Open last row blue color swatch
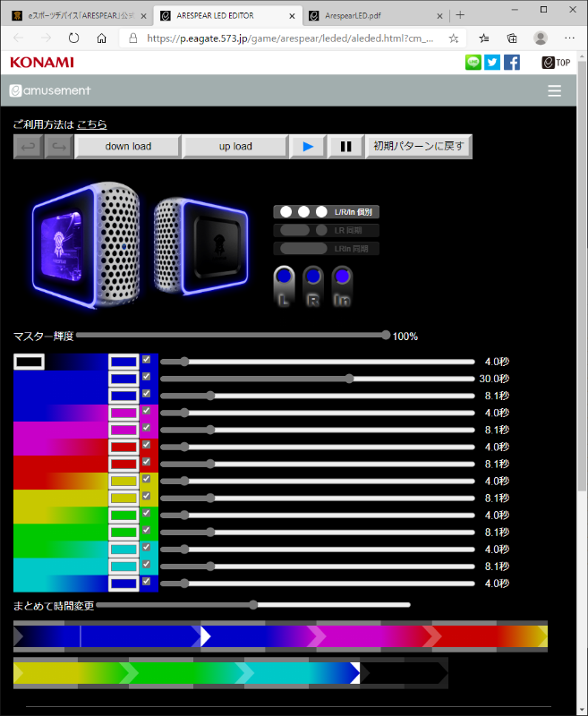588x716 pixels. 124,584
